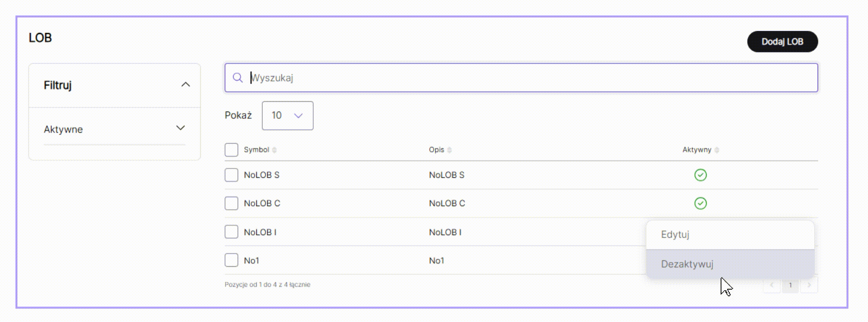Screen dimensions: 868x322
Task: Choose Edytuj from the context menu
Action: click(730, 235)
